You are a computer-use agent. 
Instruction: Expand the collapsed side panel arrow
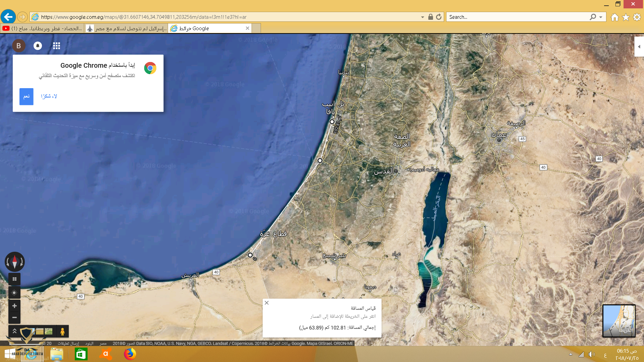pos(639,47)
